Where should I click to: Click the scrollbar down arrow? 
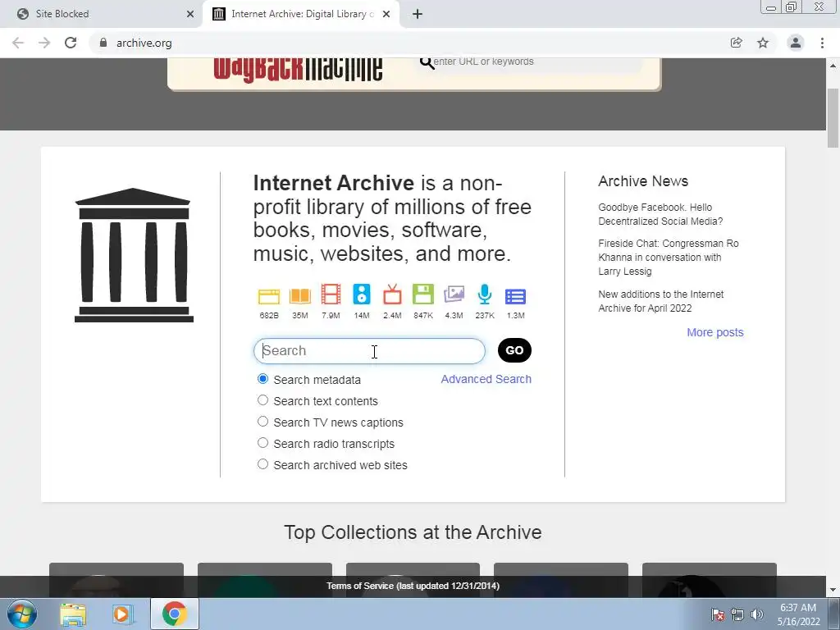[833, 591]
